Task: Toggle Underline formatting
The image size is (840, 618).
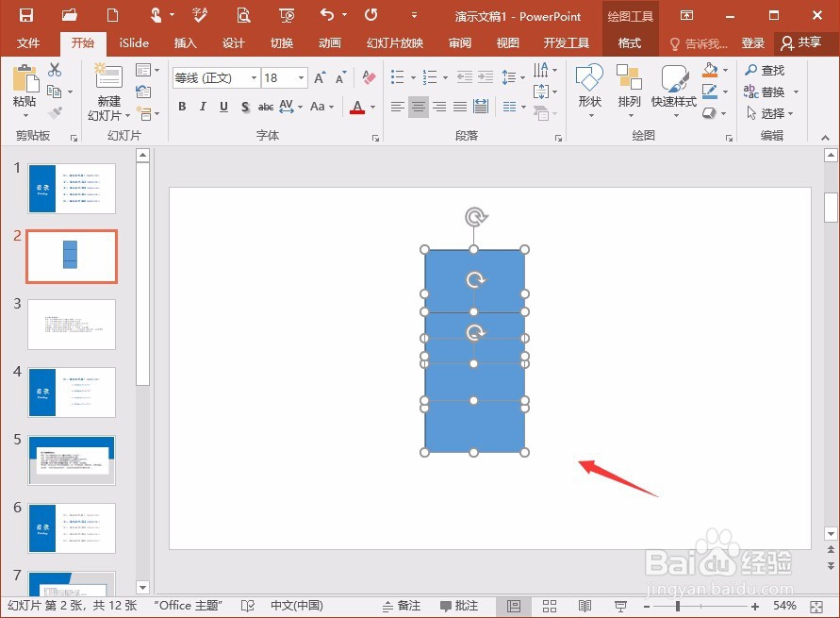Action: (x=223, y=106)
